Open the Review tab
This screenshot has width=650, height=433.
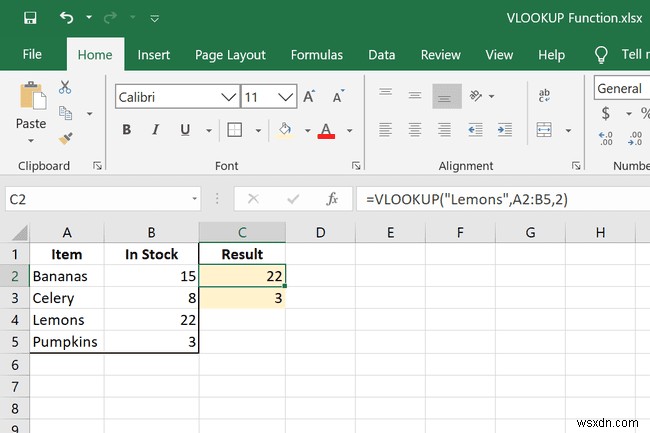pyautogui.click(x=440, y=55)
